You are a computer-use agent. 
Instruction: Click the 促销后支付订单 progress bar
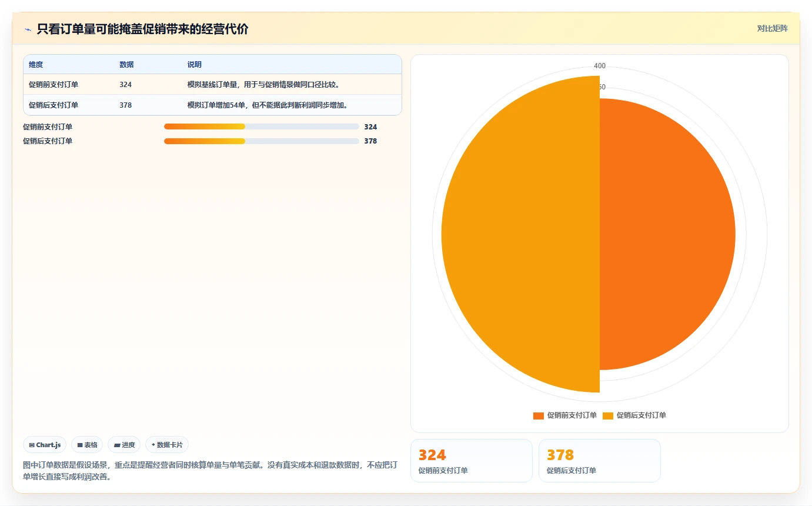pyautogui.click(x=262, y=141)
